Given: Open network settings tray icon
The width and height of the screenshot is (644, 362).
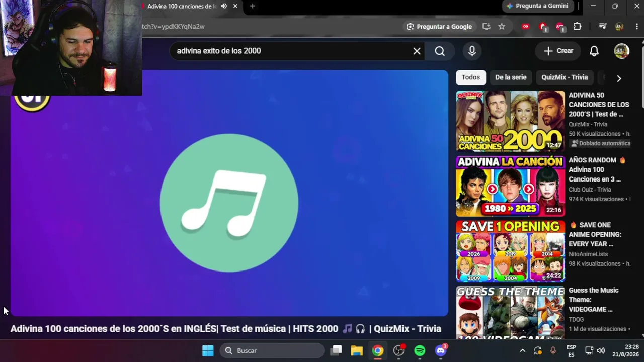Looking at the screenshot, I should point(589,350).
